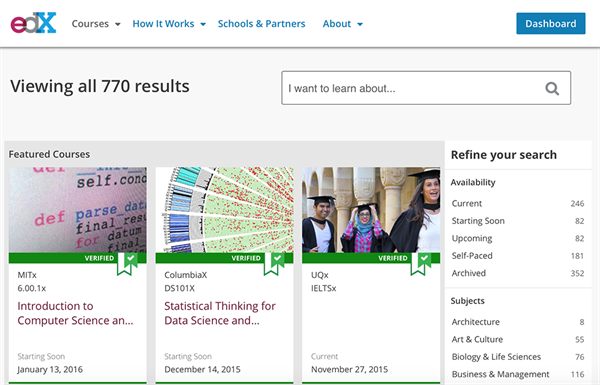Click the verified ribbon badge on UQx card
The width and height of the screenshot is (600, 385).
[x=421, y=264]
